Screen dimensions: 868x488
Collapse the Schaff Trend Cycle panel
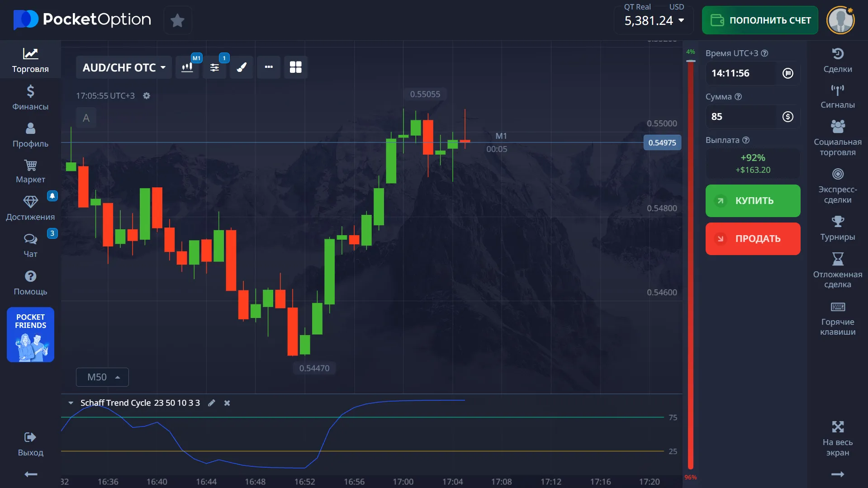coord(71,403)
